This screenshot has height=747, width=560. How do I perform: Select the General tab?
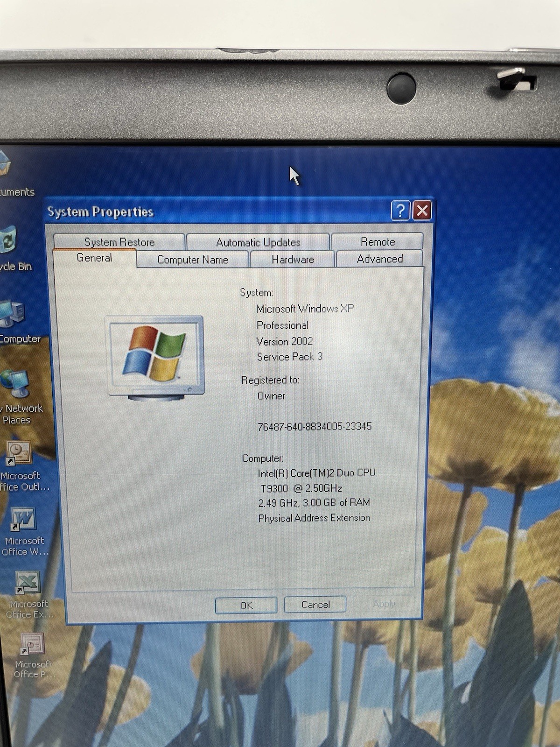point(94,258)
